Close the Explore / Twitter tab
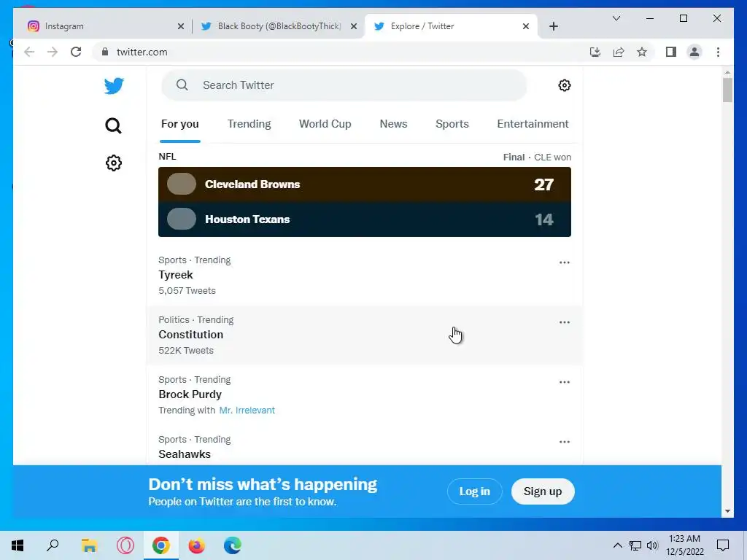 525,26
